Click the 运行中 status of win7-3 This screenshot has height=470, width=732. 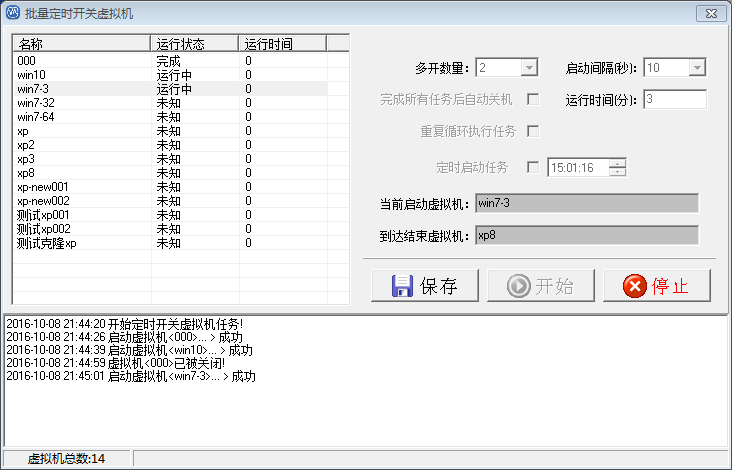point(174,89)
